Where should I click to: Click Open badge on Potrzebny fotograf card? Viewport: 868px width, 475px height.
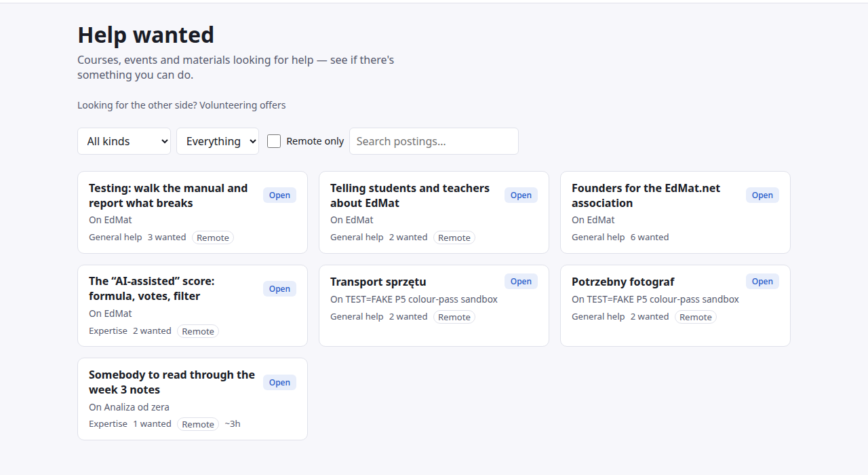762,282
